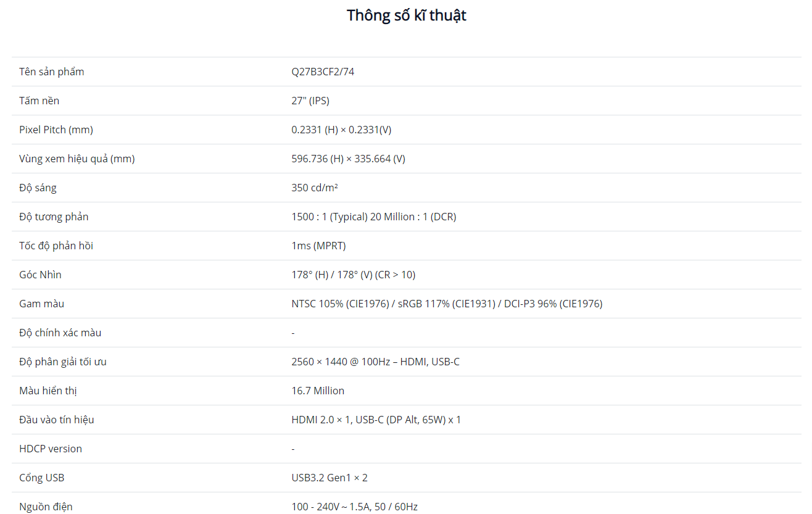Image resolution: width=812 pixels, height=514 pixels.
Task: Click the 'Độ tương phản' row label
Action: coord(54,217)
